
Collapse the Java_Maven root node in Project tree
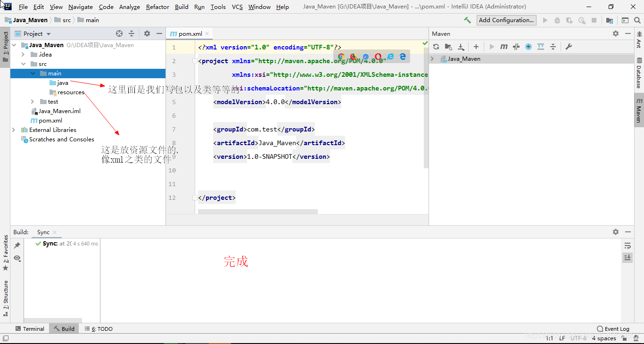point(14,45)
